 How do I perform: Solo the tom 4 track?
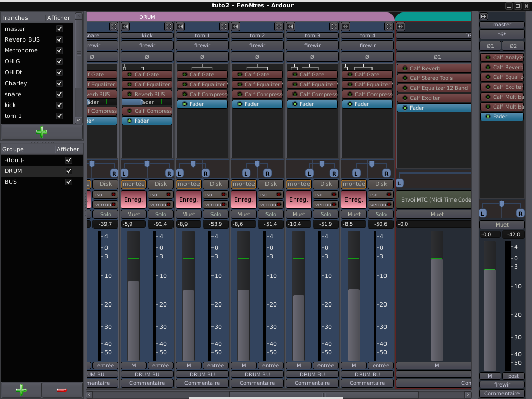coord(381,214)
